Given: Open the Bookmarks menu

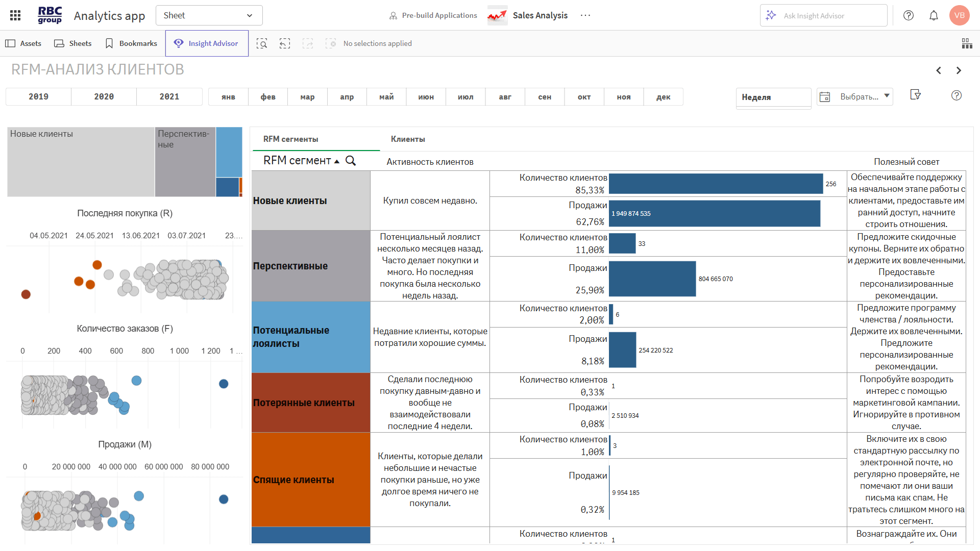Looking at the screenshot, I should tap(131, 43).
